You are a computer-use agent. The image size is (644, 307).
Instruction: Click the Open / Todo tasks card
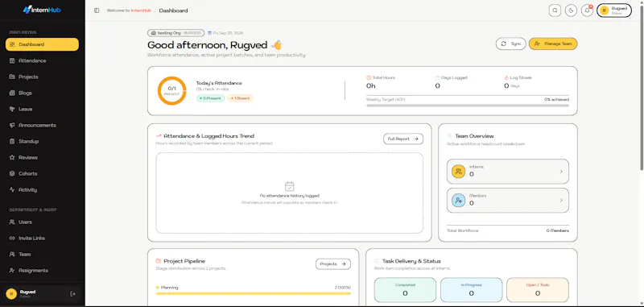pyautogui.click(x=538, y=290)
